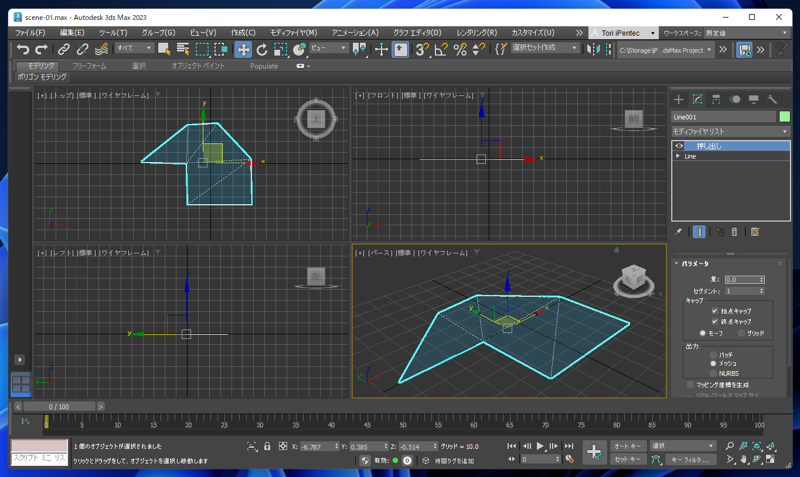The width and height of the screenshot is (800, 477).
Task: Open the named selection set dropdown
Action: (545, 48)
